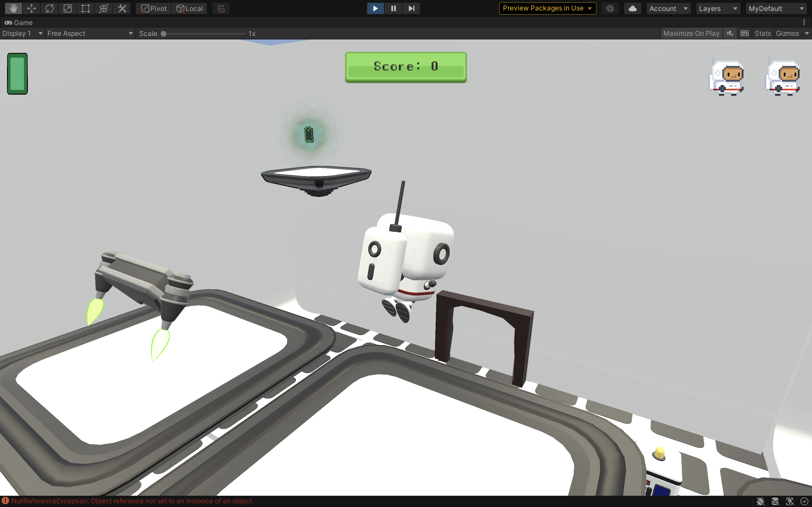Select the Rect Transform tool
Viewport: 812px width, 507px height.
point(85,8)
